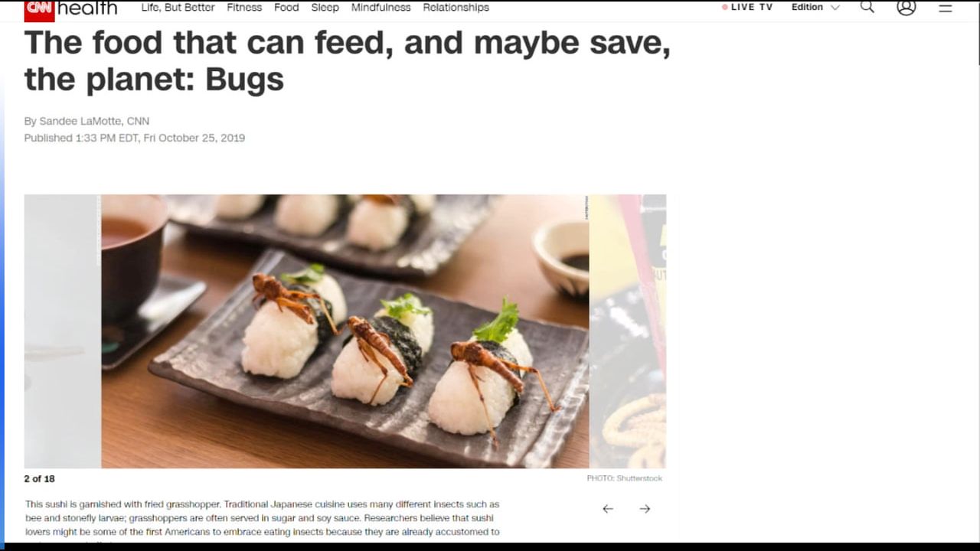Open the Relationships section
The height and width of the screenshot is (551, 980).
click(456, 7)
